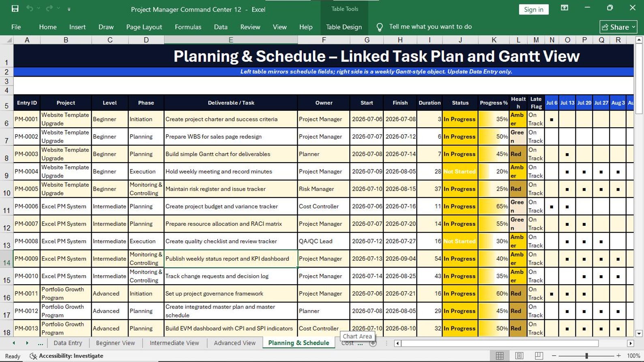Click the Share button

618,27
